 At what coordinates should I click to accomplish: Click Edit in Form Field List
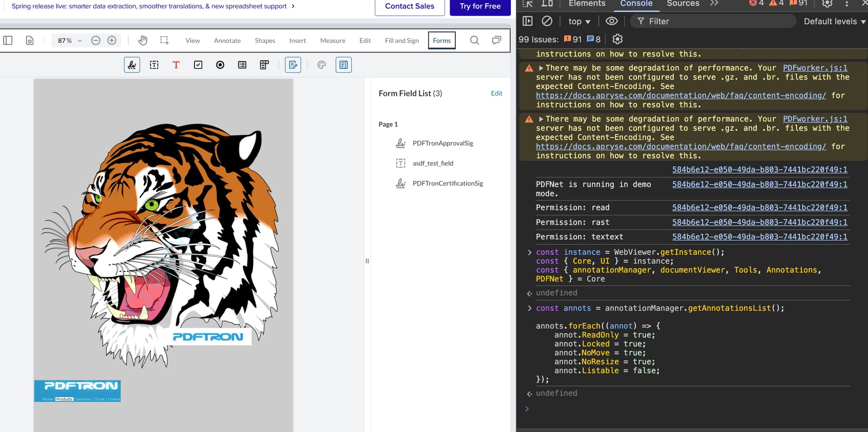click(x=496, y=93)
